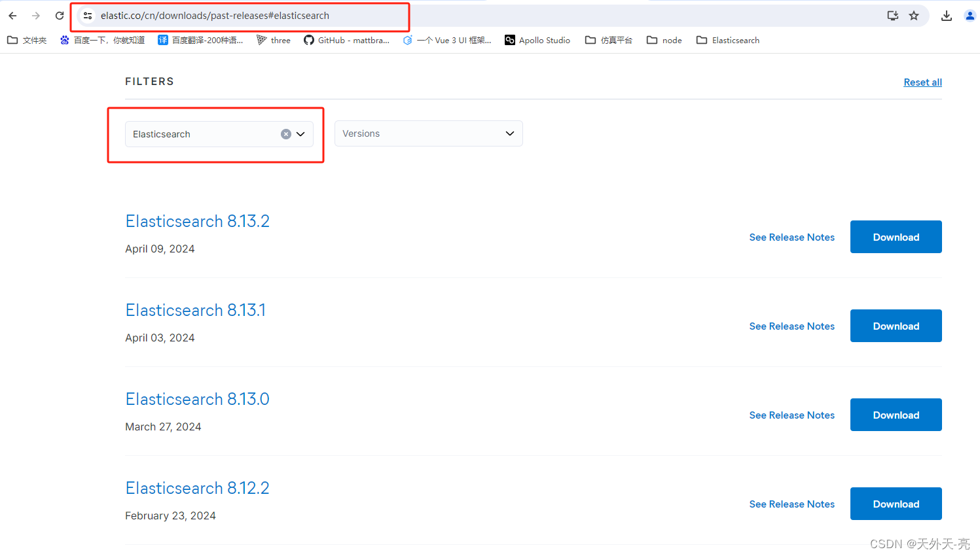Click the FILTERS heading text
This screenshot has height=556, width=980.
[150, 82]
